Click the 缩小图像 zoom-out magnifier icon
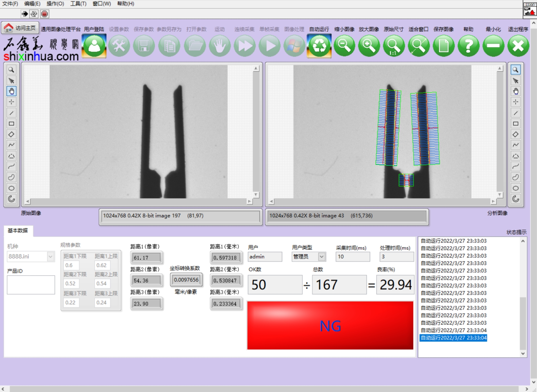 (x=344, y=46)
